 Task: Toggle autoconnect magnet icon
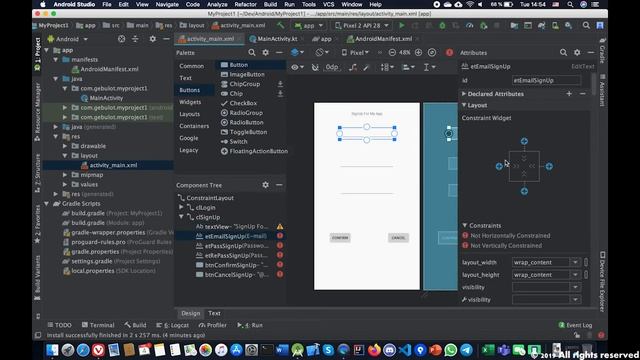click(x=315, y=67)
